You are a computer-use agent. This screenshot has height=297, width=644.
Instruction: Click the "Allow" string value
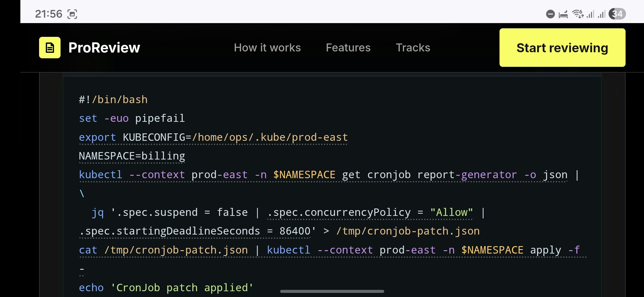pyautogui.click(x=451, y=212)
